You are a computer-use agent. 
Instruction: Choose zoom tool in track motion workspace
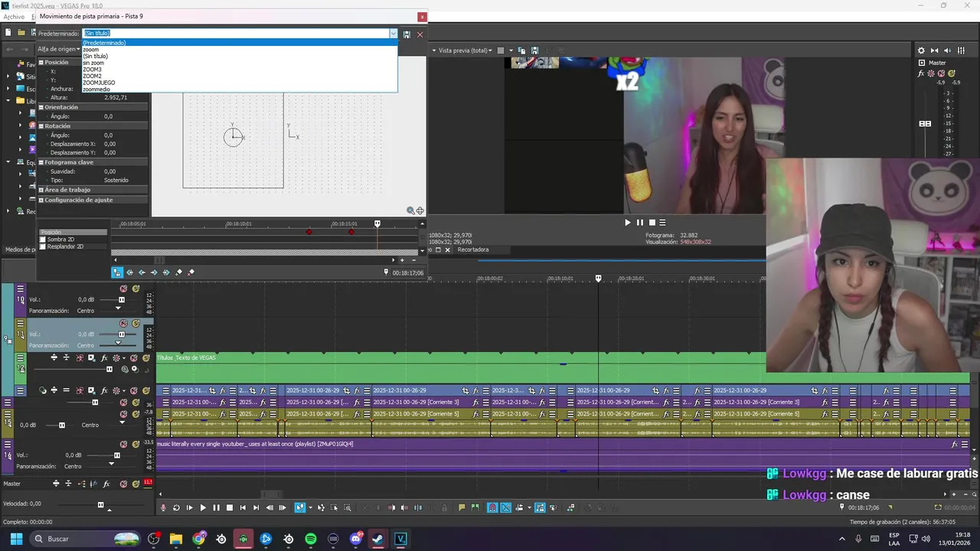coord(410,210)
